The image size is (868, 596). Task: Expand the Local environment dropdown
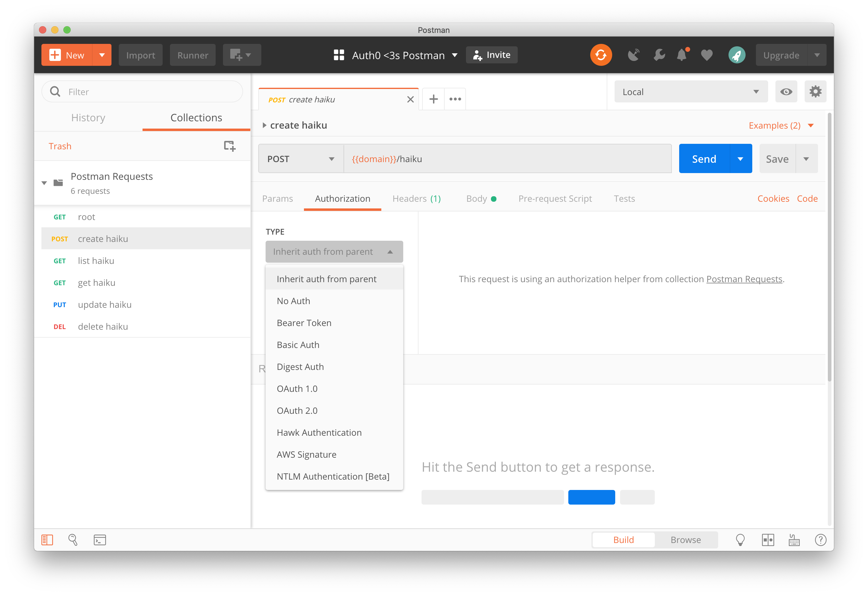click(x=690, y=91)
